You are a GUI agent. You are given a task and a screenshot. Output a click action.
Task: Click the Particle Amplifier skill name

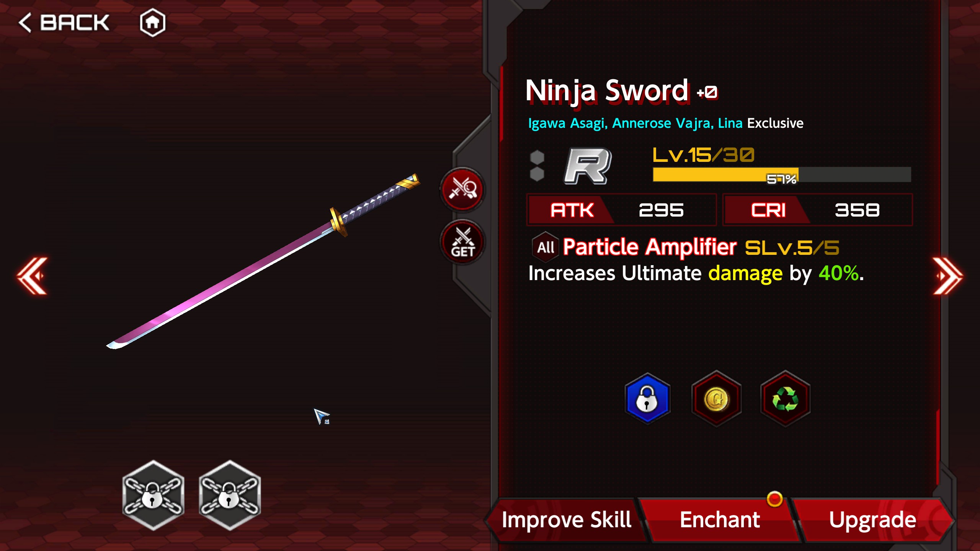pos(650,247)
